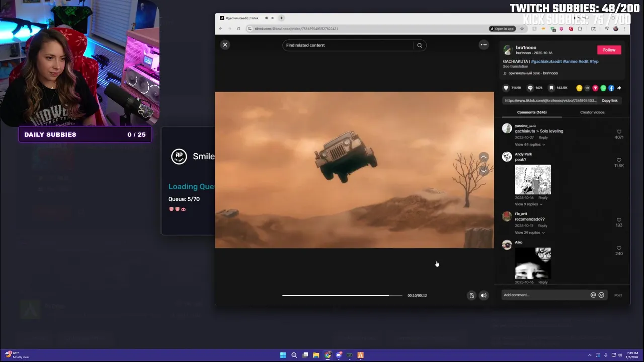Click the Post comment button
The width and height of the screenshot is (644, 362).
pyautogui.click(x=618, y=295)
